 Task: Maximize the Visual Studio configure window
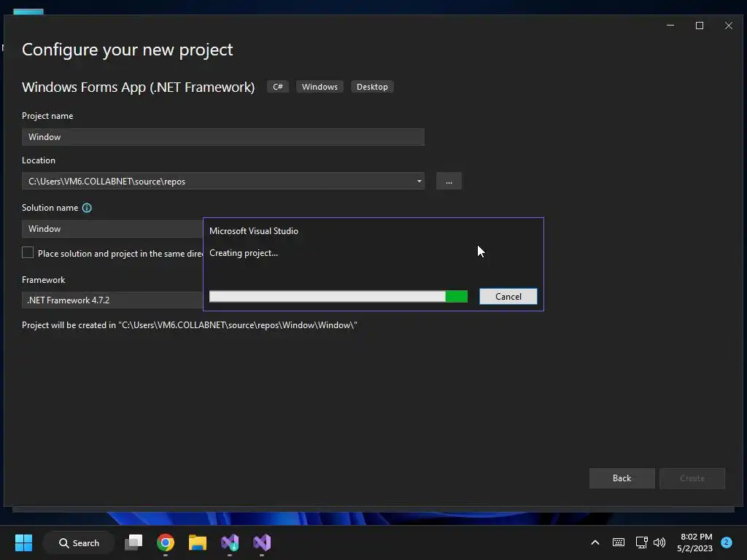click(x=700, y=26)
